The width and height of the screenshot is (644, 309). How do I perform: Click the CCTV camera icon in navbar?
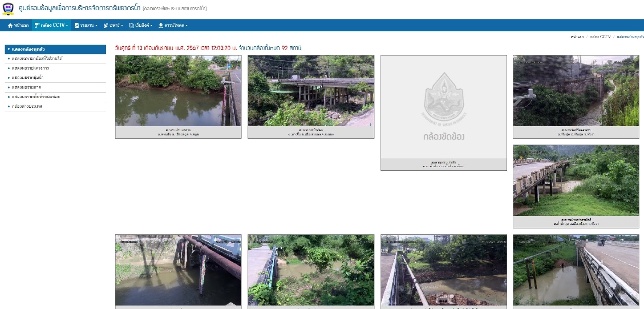point(37,25)
